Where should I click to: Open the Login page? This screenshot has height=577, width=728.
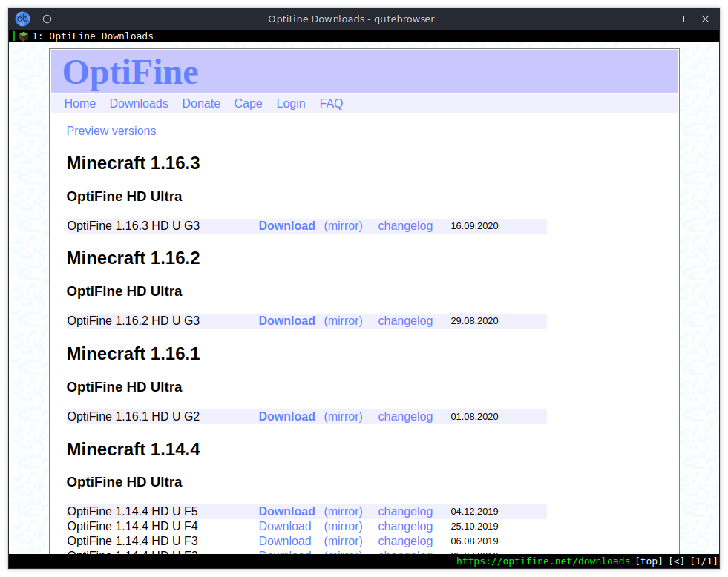tap(291, 104)
